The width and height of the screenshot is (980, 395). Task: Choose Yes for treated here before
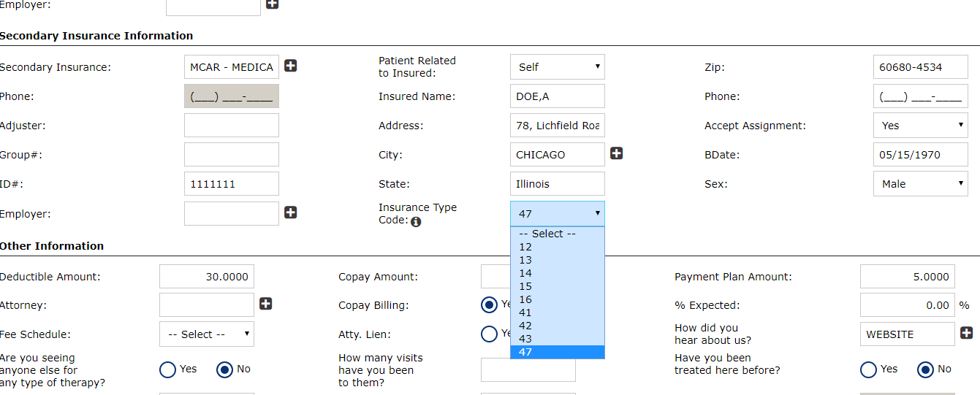click(869, 369)
